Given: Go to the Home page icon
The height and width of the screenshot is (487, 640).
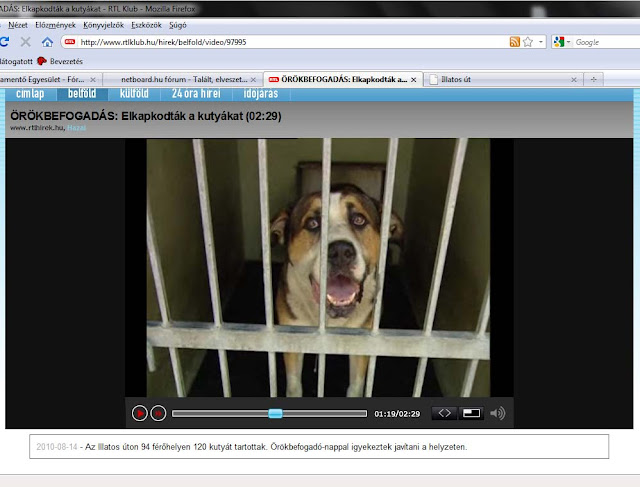Looking at the screenshot, I should point(47,42).
